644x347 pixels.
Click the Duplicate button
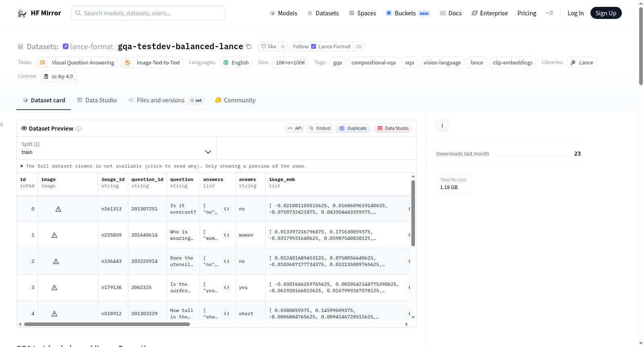click(x=353, y=128)
